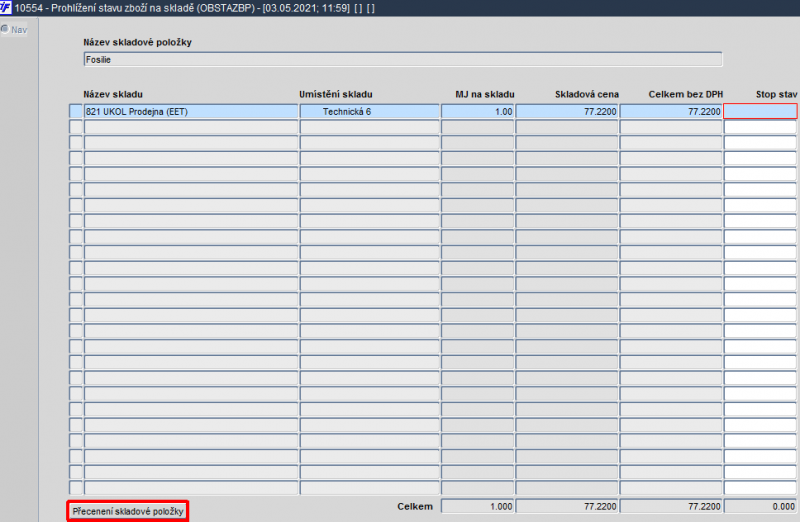This screenshot has height=522, width=800.
Task: Click the Přecenení skladové položky button
Action: pos(128,511)
